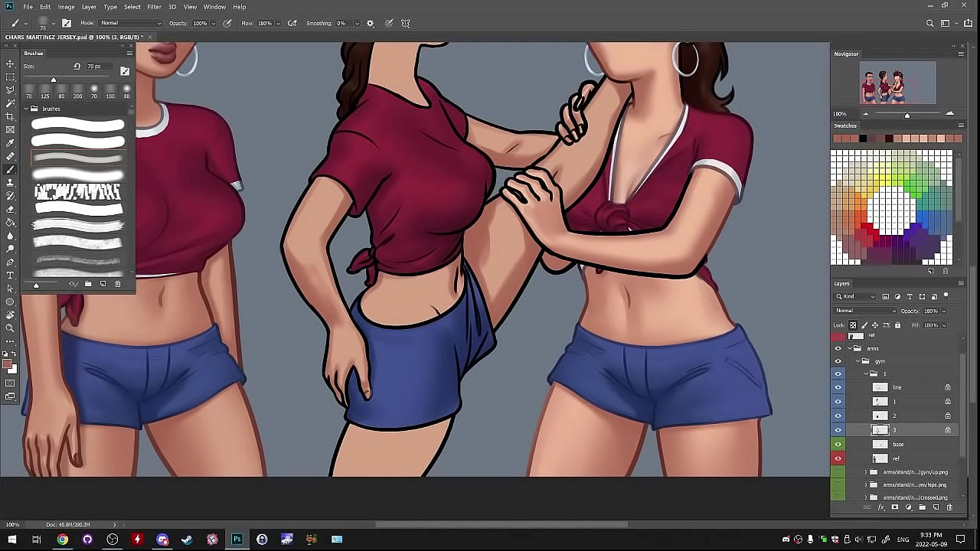Click the foreground color swatch

7,364
